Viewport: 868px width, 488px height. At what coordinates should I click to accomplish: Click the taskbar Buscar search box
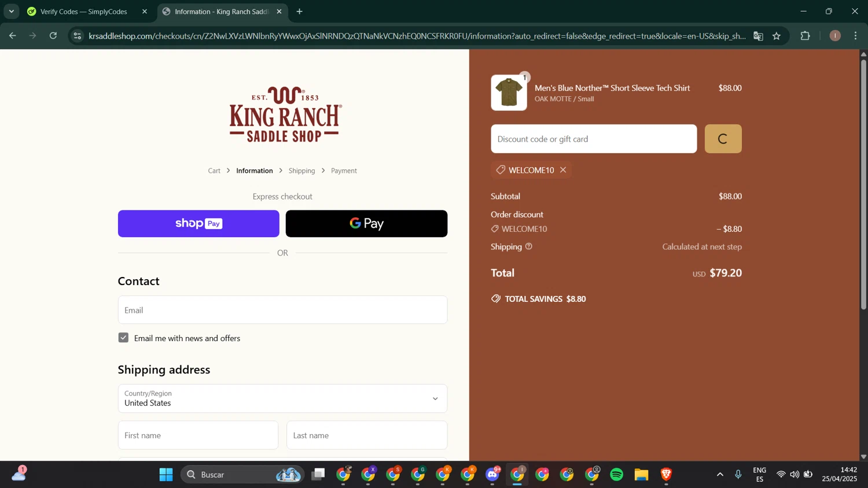point(242,475)
